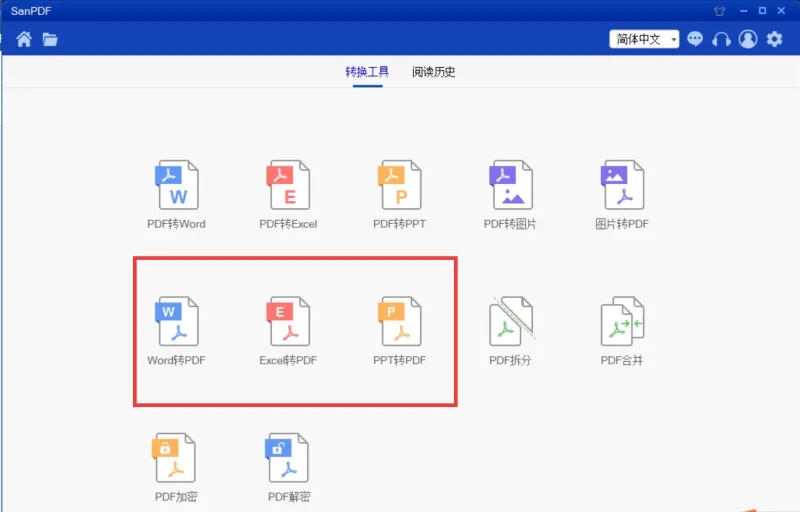
Task: Click the PPT转PDF tool icon
Action: (399, 321)
